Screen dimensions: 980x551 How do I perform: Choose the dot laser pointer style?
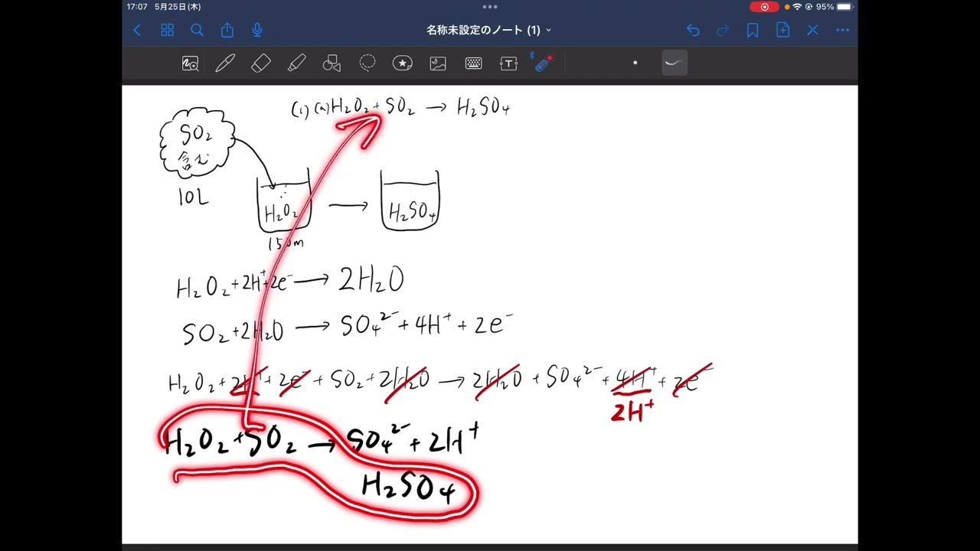[x=635, y=63]
